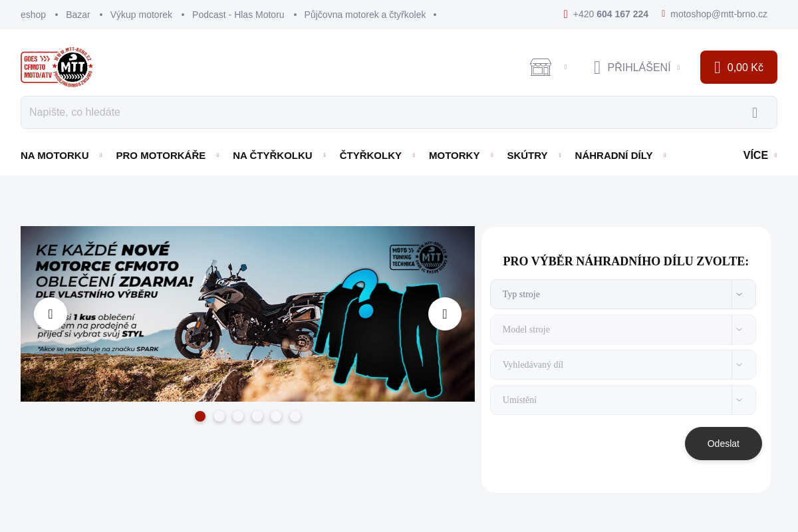
Task: Click the PŘIHLÁŠENÍ login link
Action: [639, 67]
